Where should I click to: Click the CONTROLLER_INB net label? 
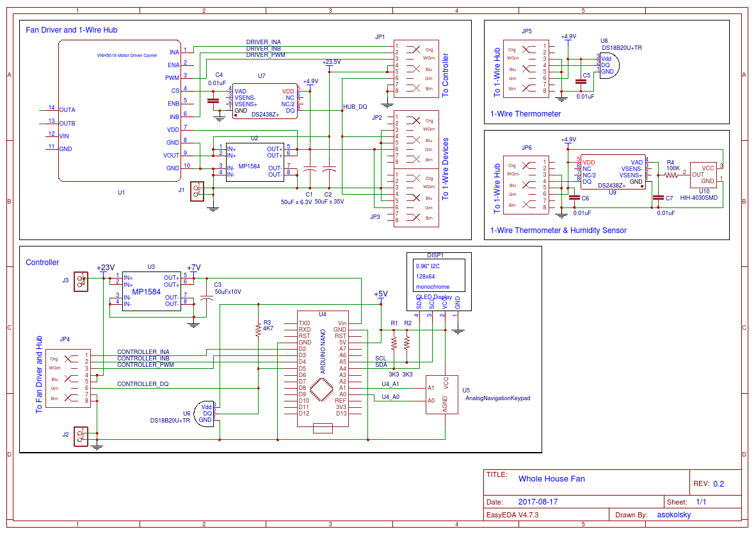143,359
